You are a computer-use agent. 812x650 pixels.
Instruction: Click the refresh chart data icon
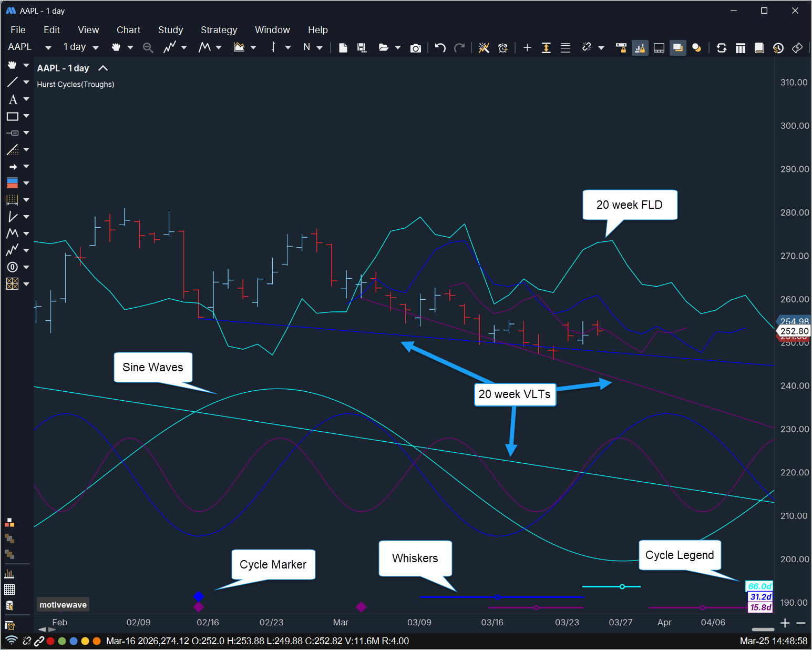pyautogui.click(x=722, y=48)
